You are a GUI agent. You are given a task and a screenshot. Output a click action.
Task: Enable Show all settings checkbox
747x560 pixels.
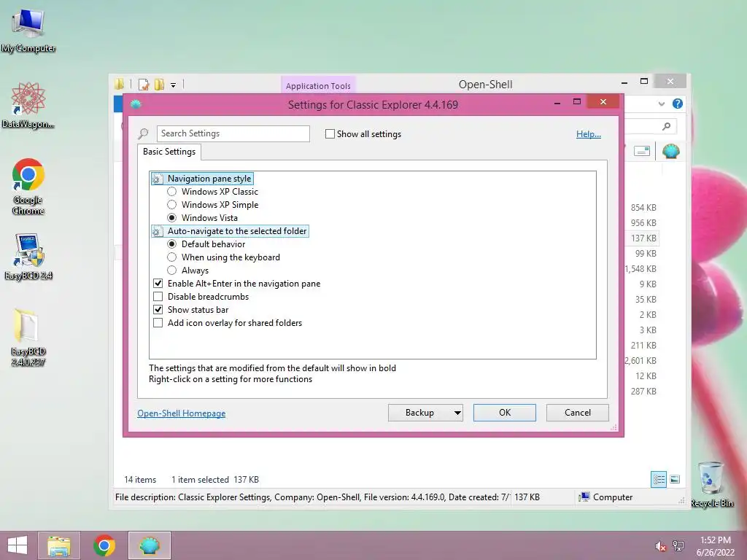pyautogui.click(x=330, y=134)
